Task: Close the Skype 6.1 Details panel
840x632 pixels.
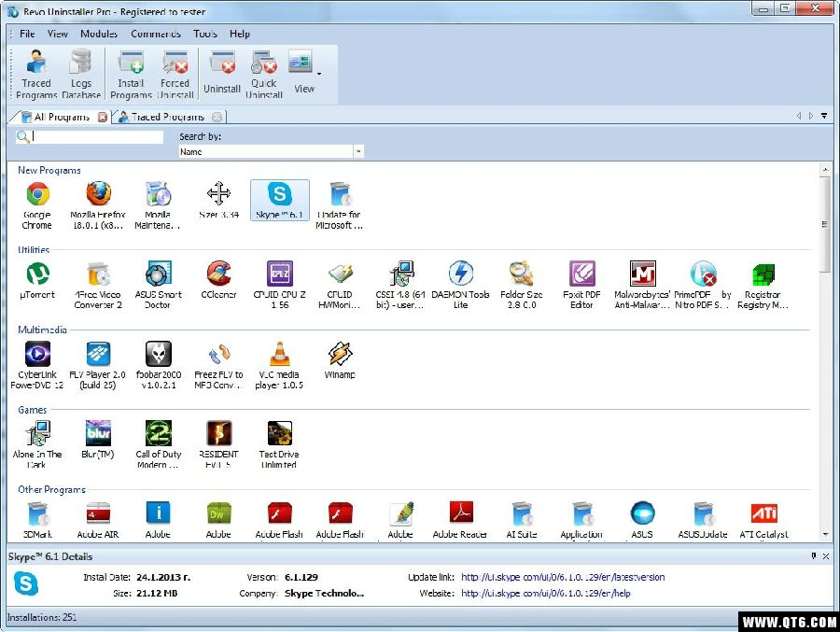Action: (826, 556)
